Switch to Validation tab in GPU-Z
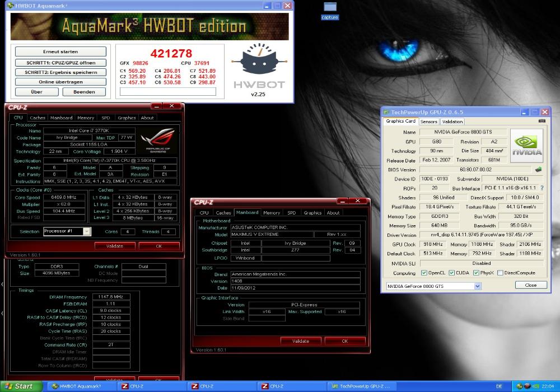Screen dimensions: 560x392 [452, 122]
